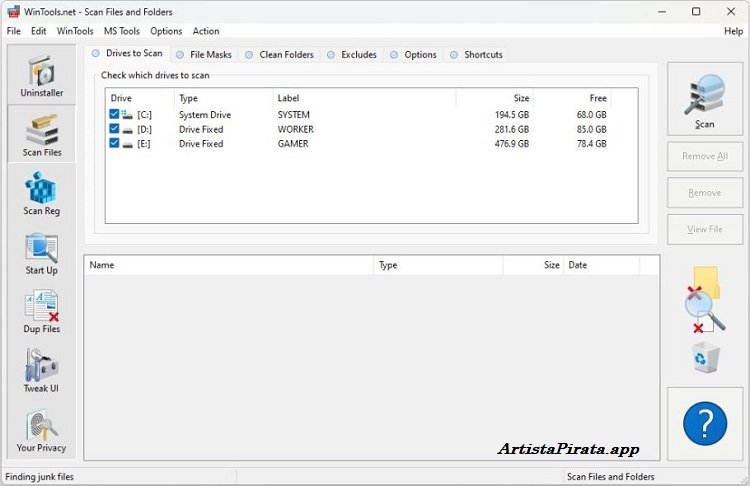Click the D: drive icon

pyautogui.click(x=127, y=130)
